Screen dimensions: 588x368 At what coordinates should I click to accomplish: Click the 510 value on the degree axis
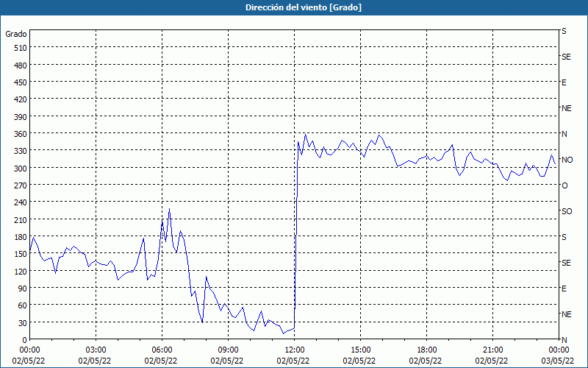(x=21, y=48)
